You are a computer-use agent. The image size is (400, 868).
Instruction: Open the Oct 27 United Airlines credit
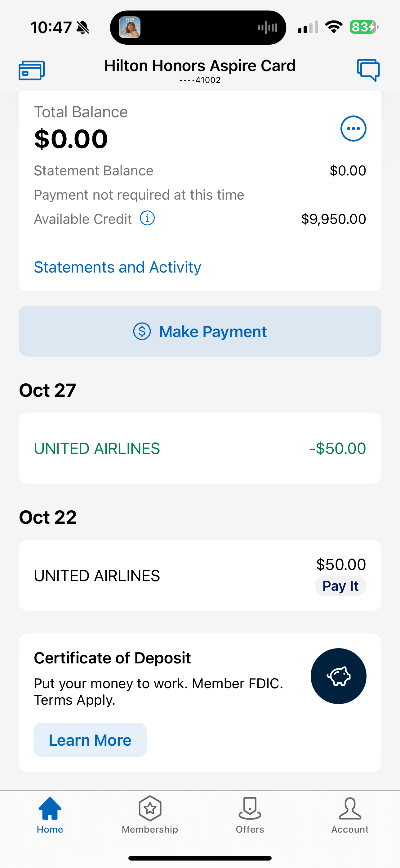point(200,448)
